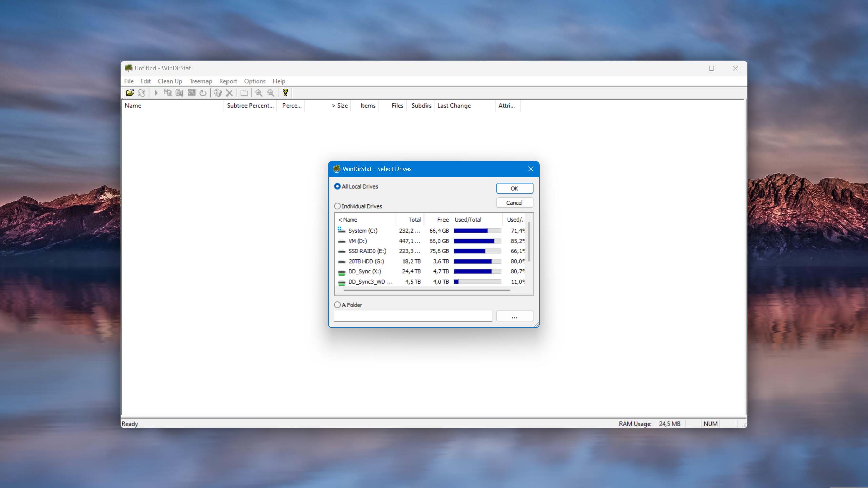
Task: Click the NUM indicator in status bar
Action: (x=710, y=424)
